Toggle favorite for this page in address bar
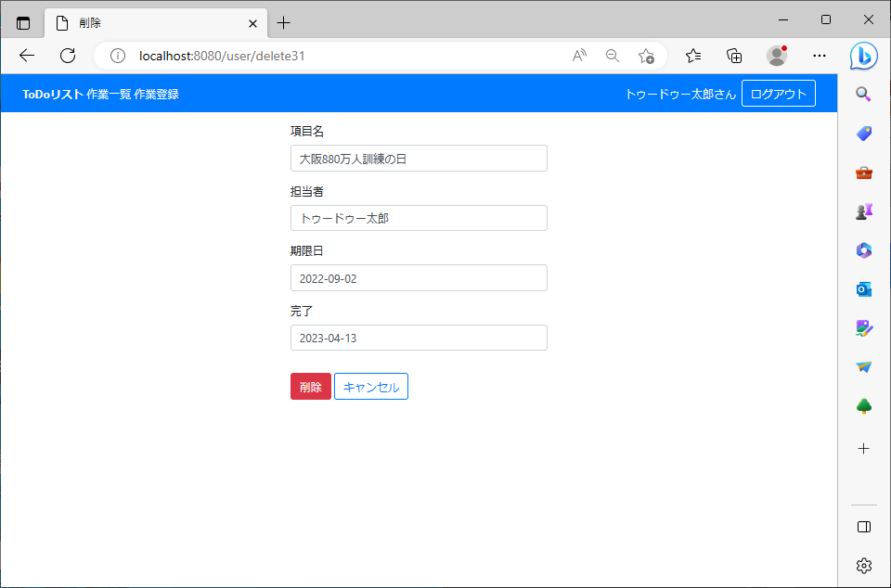This screenshot has width=891, height=588. [x=647, y=56]
